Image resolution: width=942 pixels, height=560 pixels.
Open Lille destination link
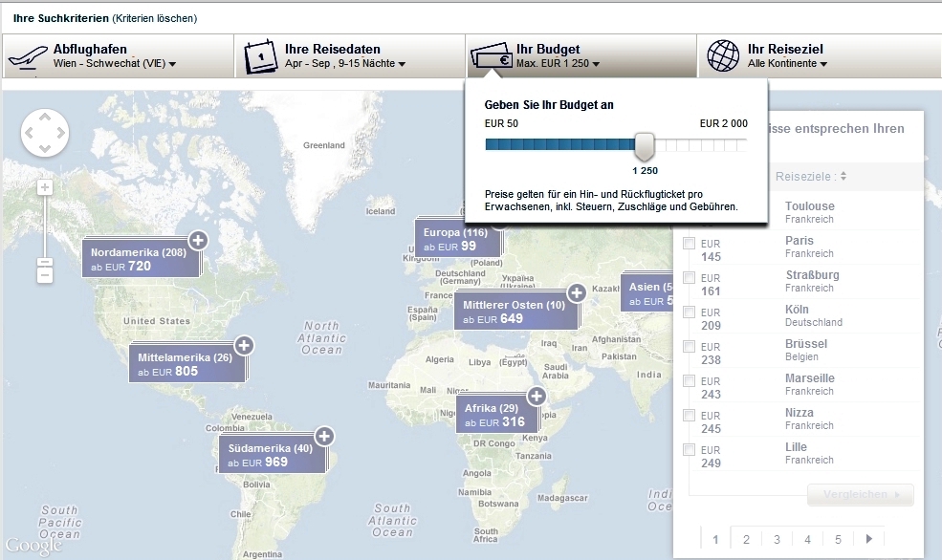point(796,447)
